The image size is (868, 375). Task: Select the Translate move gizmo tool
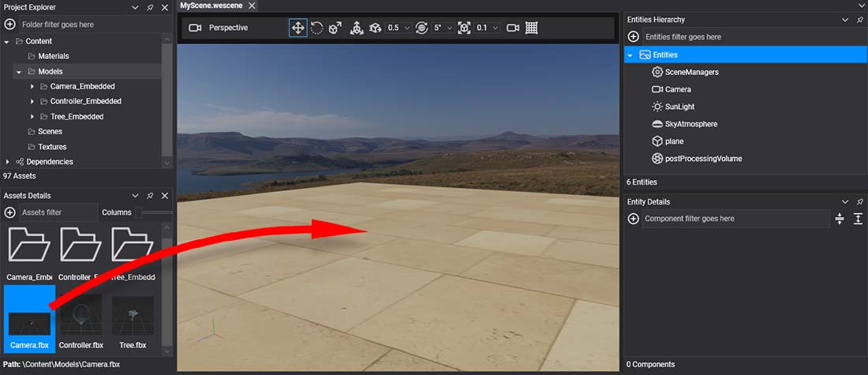coord(298,28)
